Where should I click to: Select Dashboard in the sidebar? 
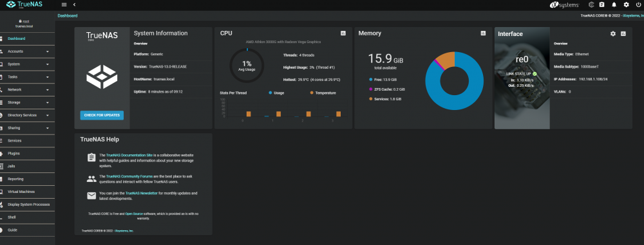(x=27, y=39)
